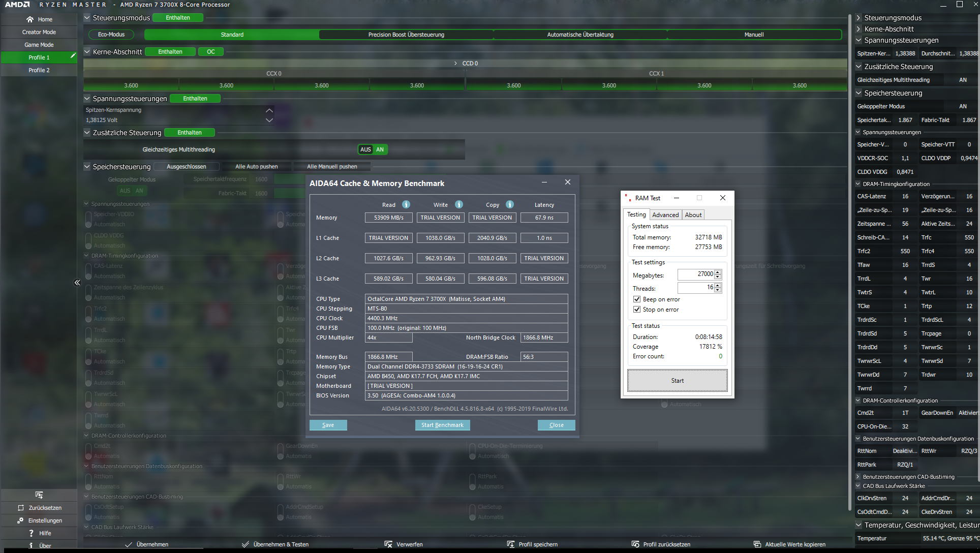The image size is (980, 553).
Task: Click the Home icon in sidebar
Action: point(30,19)
